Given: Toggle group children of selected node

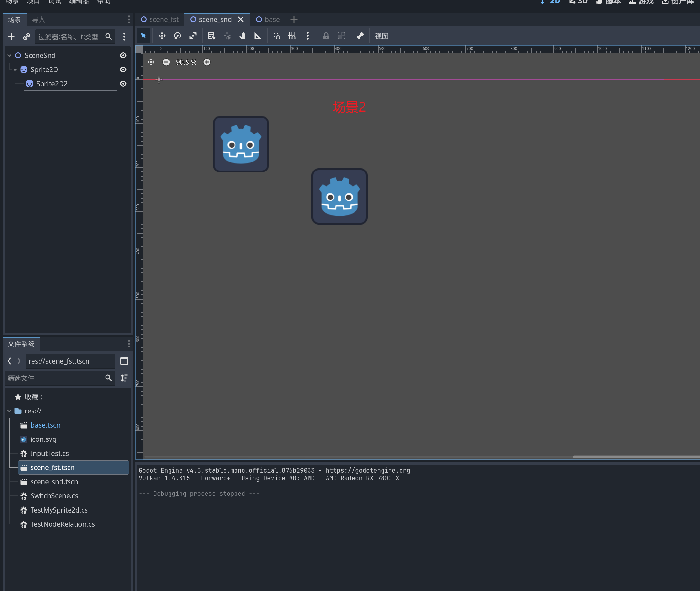Looking at the screenshot, I should 341,36.
